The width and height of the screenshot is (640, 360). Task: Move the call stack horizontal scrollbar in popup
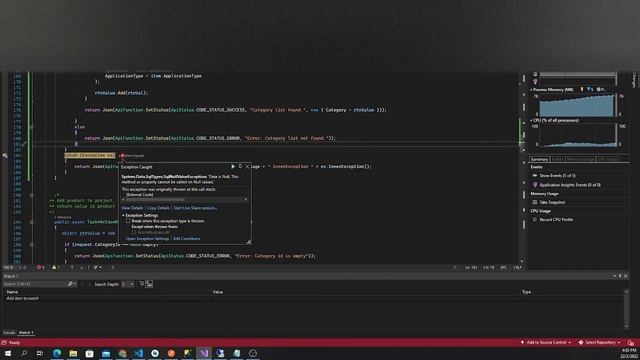pos(155,200)
